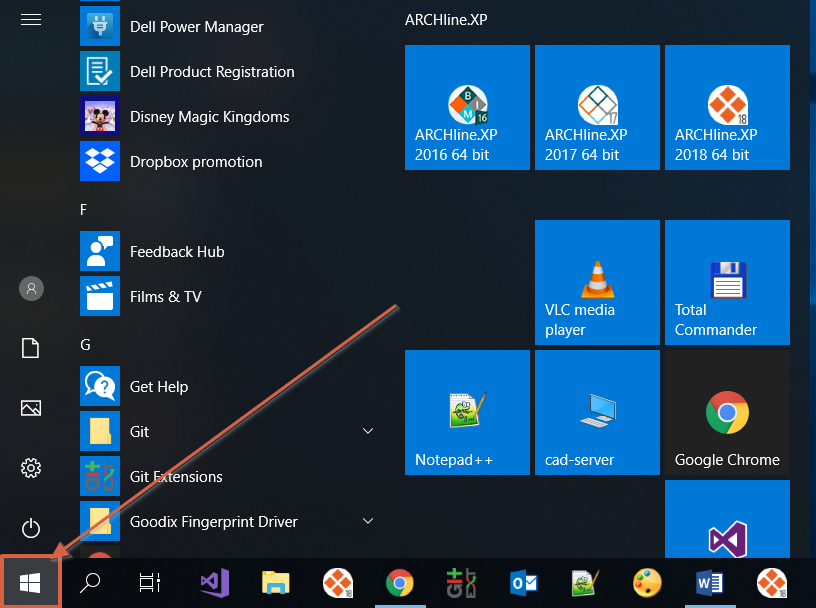This screenshot has height=608, width=816.
Task: Switch to Word on the taskbar
Action: (709, 582)
